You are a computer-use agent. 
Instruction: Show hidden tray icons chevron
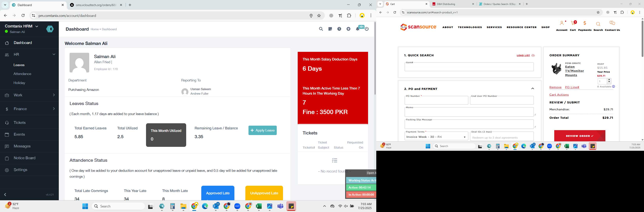click(x=325, y=206)
